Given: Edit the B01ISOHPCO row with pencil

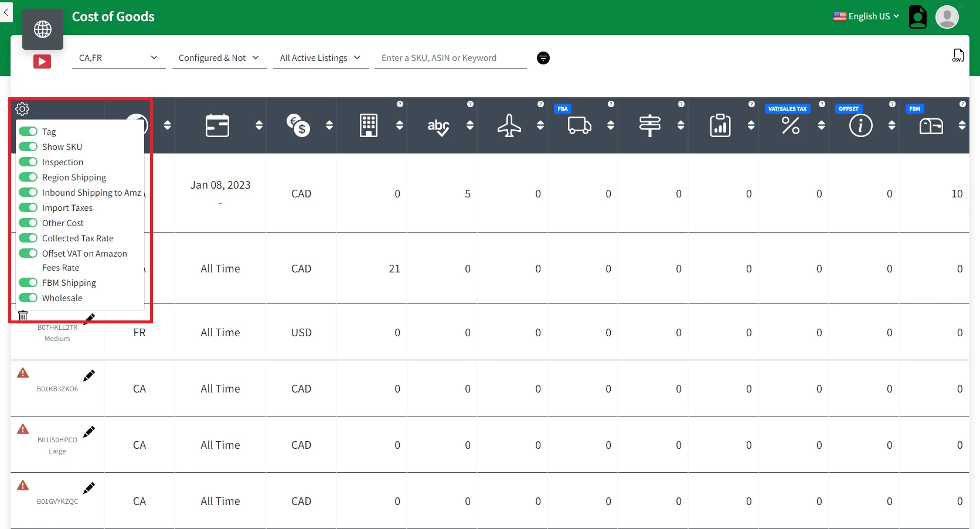Looking at the screenshot, I should coord(89,432).
